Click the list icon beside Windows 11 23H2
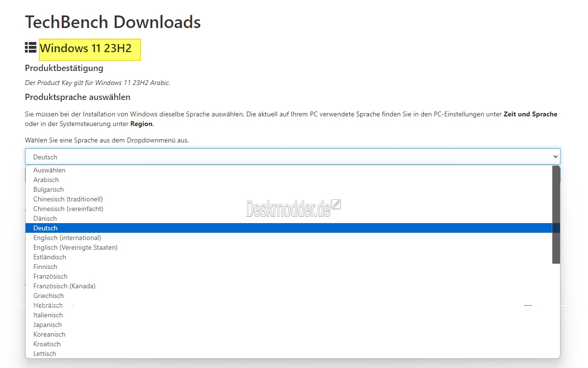This screenshot has width=588, height=368. tap(31, 48)
